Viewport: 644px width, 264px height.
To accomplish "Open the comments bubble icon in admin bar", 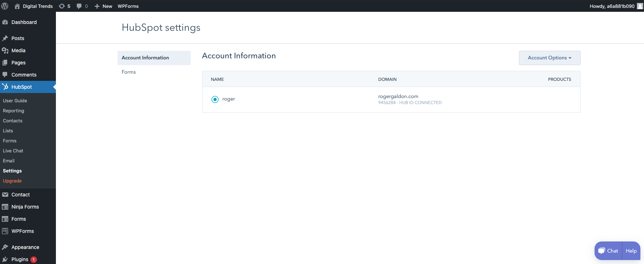I will pyautogui.click(x=79, y=6).
